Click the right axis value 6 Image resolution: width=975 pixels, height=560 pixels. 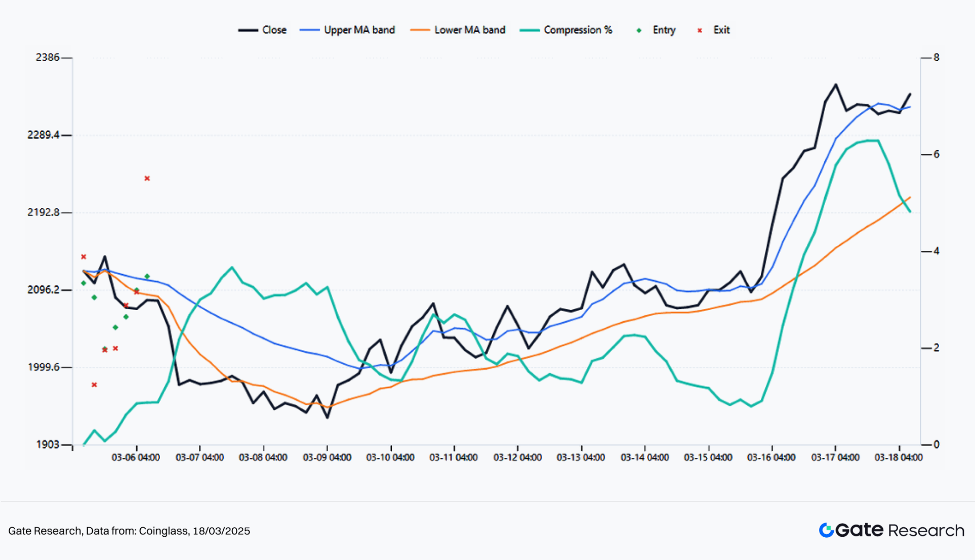[x=936, y=154]
